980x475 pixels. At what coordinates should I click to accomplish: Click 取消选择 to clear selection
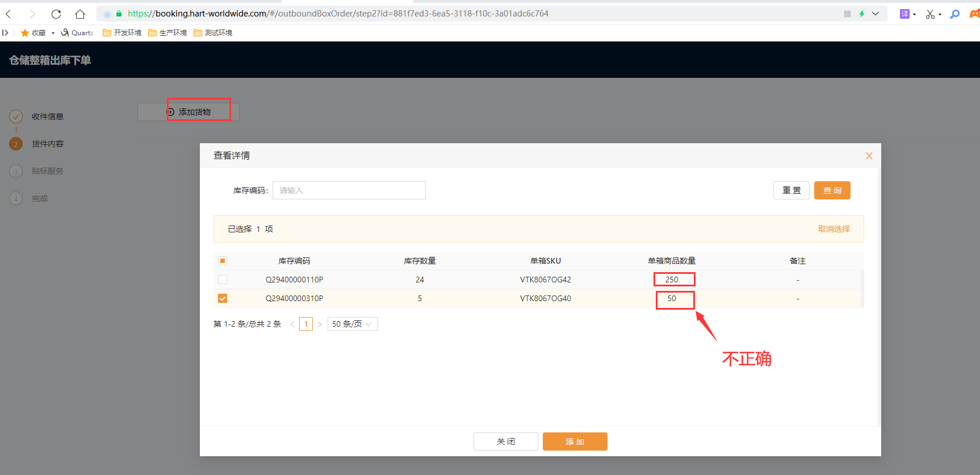click(x=834, y=229)
